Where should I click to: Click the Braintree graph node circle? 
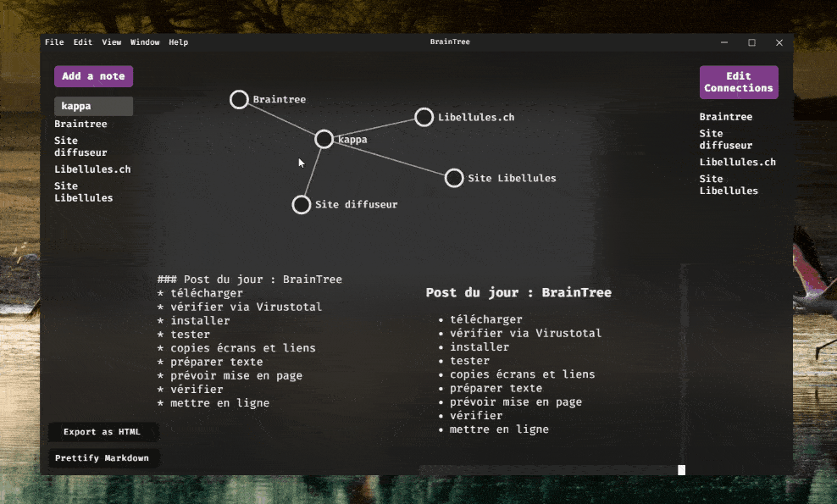[x=239, y=99]
